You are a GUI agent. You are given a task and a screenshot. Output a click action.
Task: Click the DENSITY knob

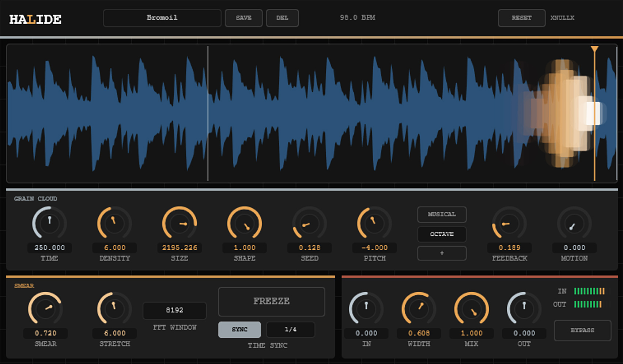(114, 223)
